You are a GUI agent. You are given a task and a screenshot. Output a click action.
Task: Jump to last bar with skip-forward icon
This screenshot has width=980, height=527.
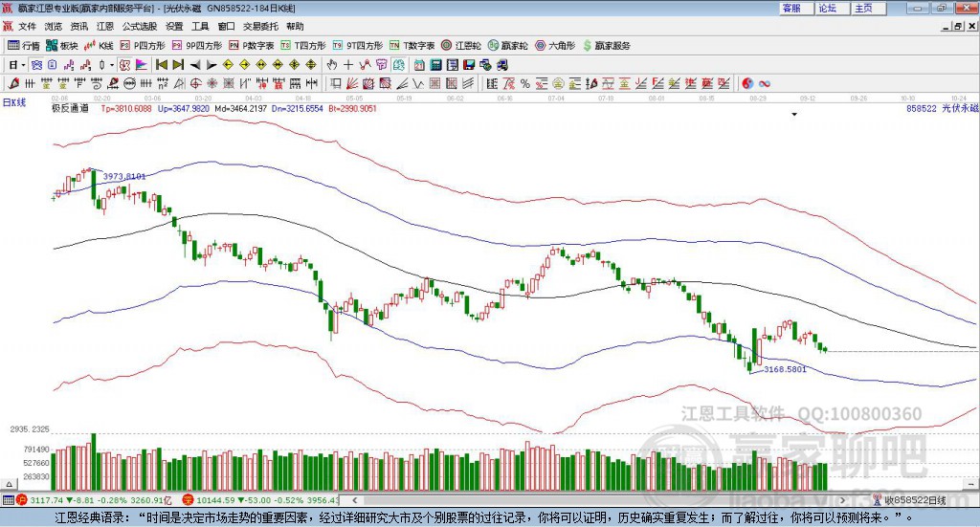click(x=178, y=65)
